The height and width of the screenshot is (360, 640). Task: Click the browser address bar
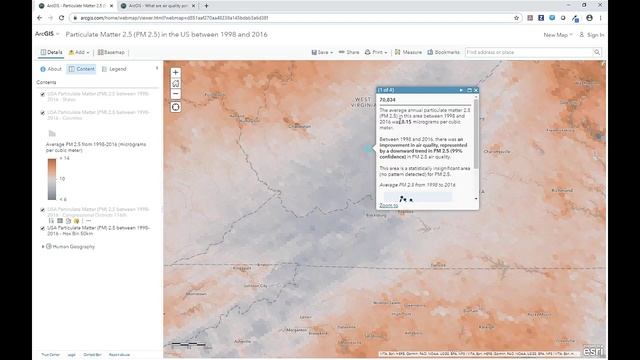click(292, 18)
